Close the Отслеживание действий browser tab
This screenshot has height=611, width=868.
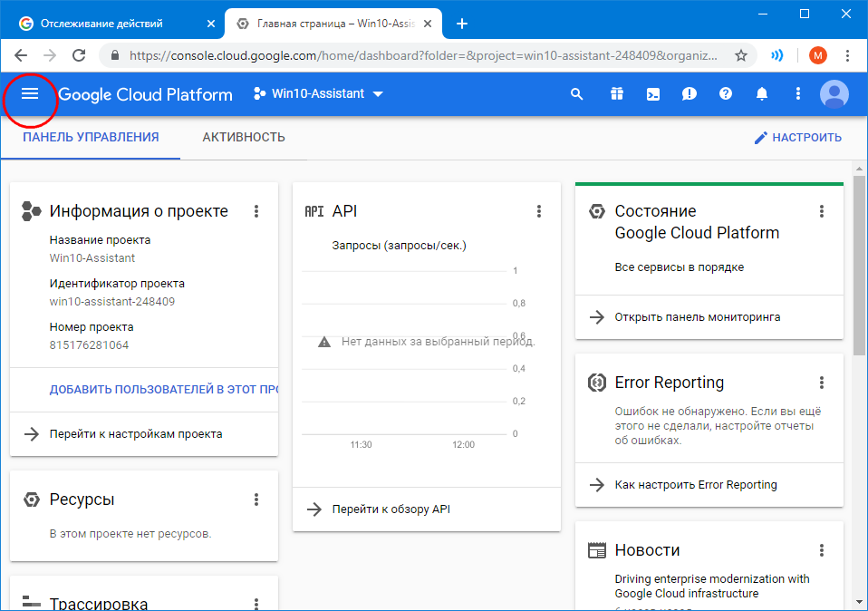tap(211, 24)
